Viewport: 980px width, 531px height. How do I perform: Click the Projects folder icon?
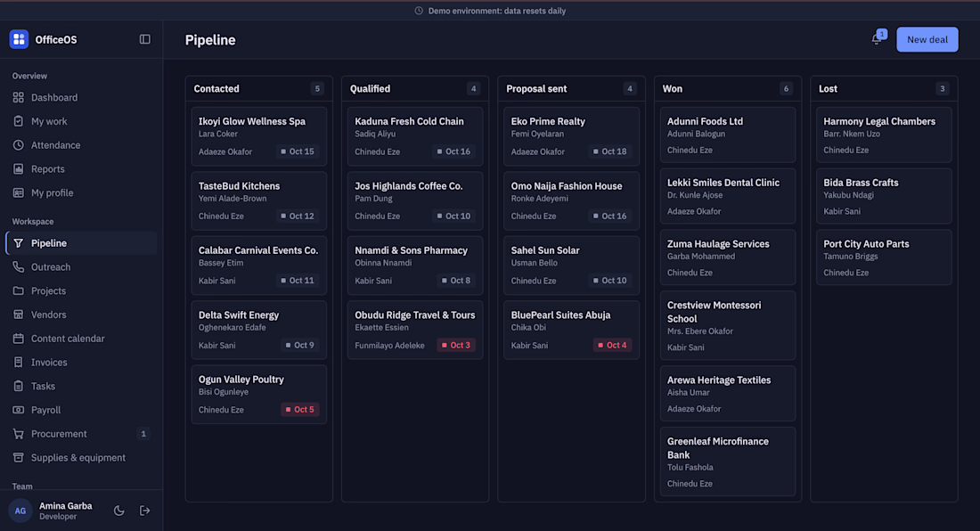click(18, 290)
